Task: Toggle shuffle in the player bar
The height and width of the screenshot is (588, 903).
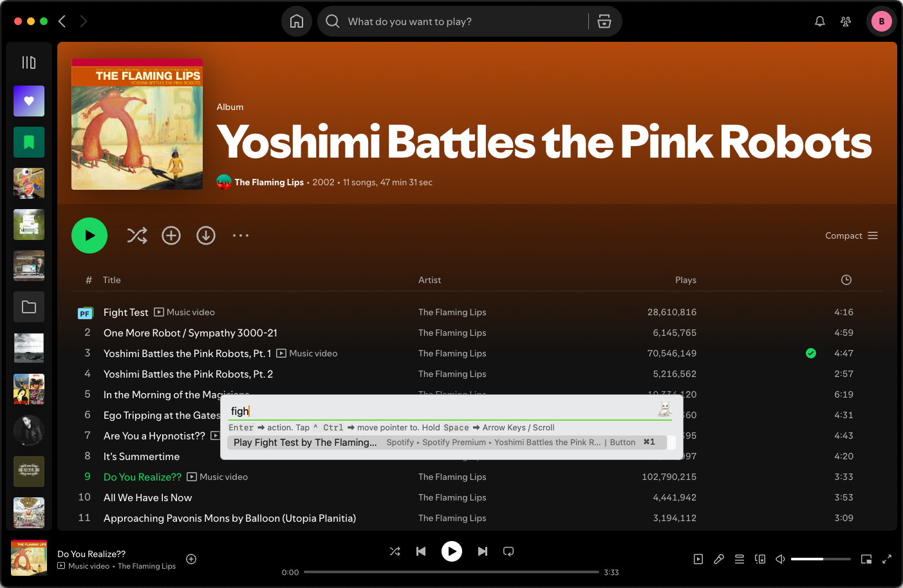Action: coord(395,551)
